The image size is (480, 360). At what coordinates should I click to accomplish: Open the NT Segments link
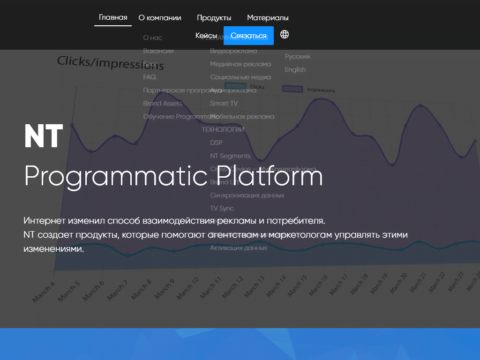point(230,156)
